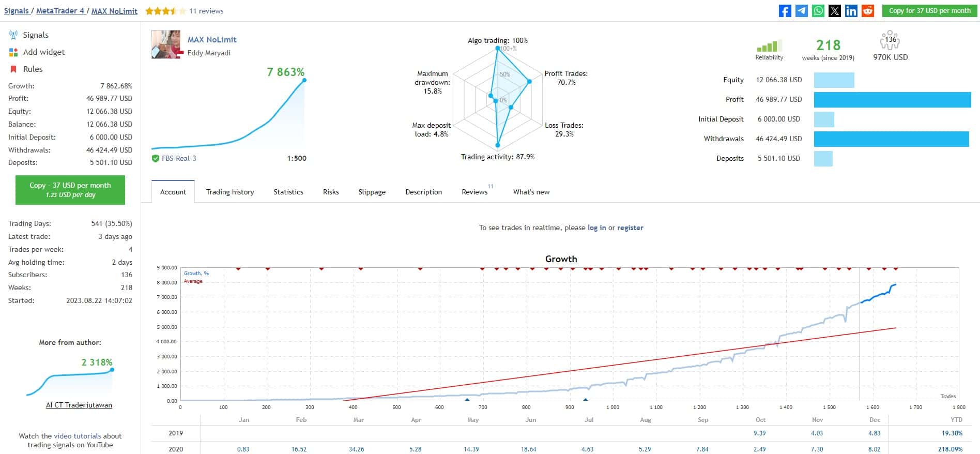
Task: Share signal on Facebook icon
Action: [785, 11]
